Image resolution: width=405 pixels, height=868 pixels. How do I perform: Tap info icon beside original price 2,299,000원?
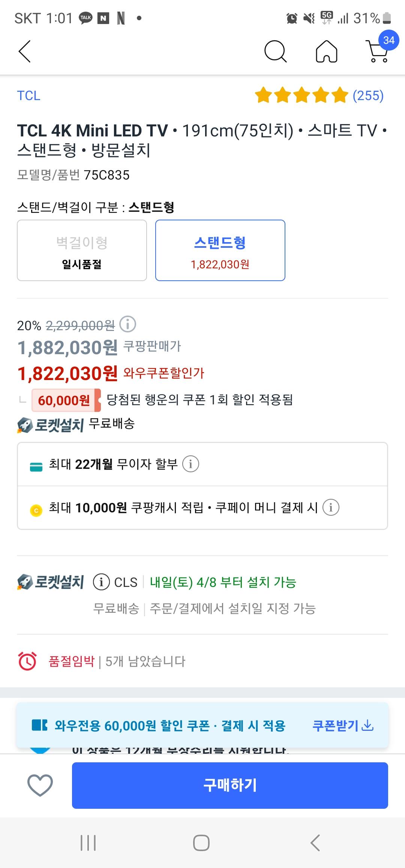(127, 325)
